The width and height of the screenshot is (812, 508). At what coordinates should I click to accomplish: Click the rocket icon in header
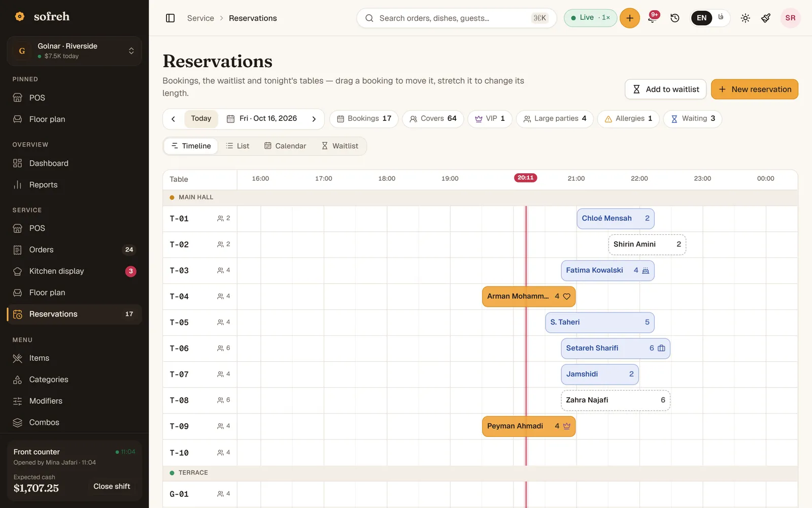click(766, 18)
